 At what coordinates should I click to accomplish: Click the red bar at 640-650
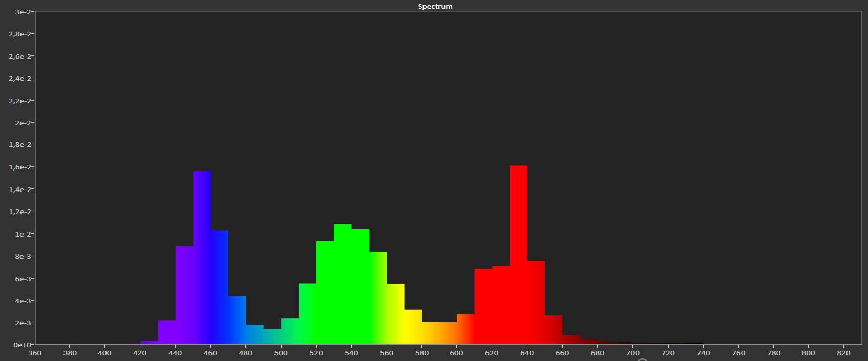pyautogui.click(x=536, y=302)
